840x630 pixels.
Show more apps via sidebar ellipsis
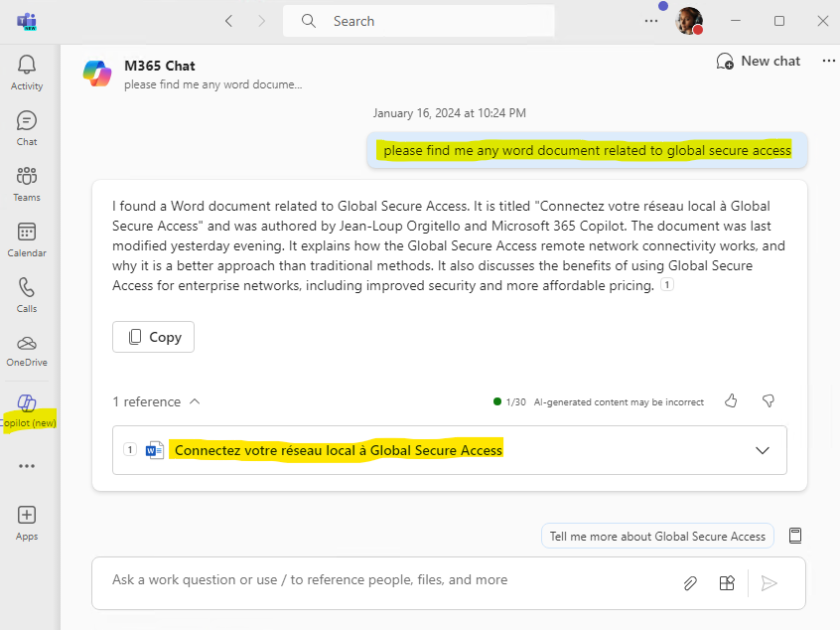pyautogui.click(x=27, y=466)
